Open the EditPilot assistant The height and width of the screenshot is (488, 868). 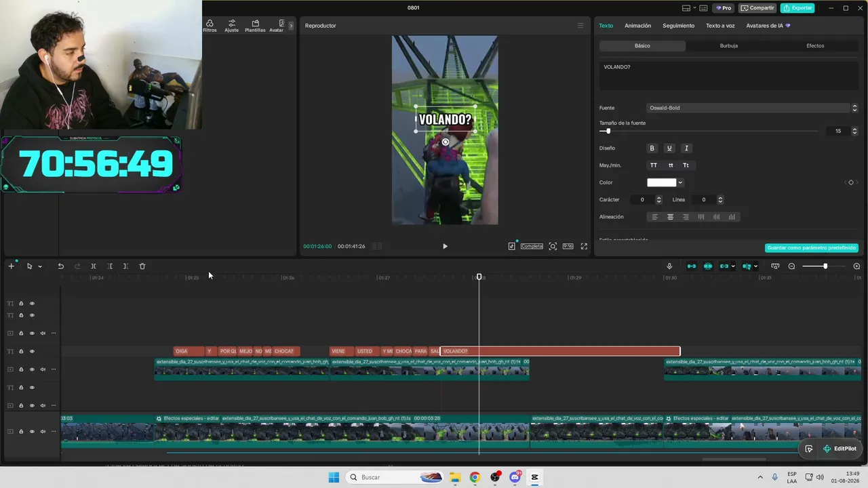(x=839, y=449)
